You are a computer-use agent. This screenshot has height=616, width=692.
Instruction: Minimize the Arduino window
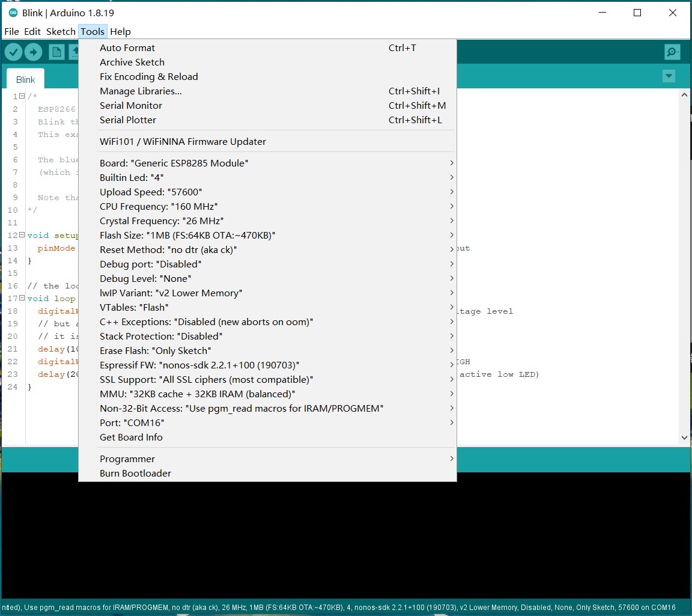602,13
